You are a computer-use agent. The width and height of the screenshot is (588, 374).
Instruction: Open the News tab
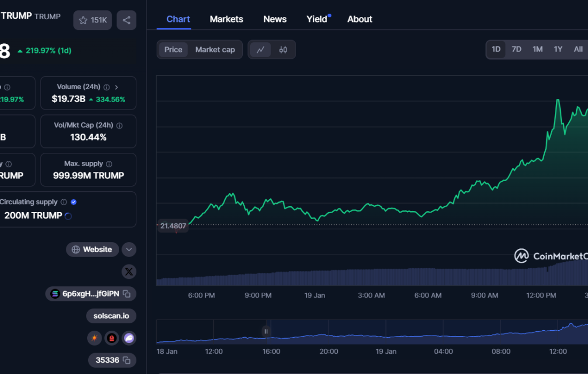[x=275, y=19]
